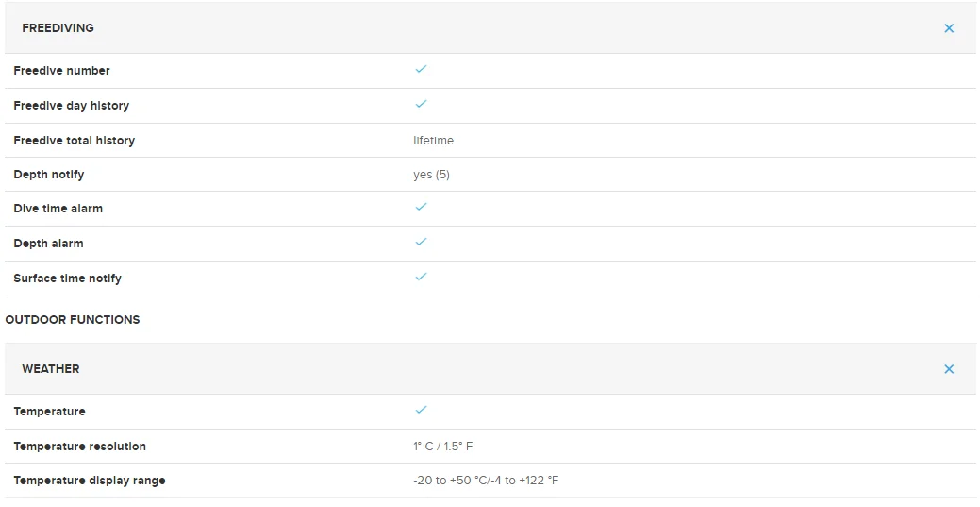Image resolution: width=980 pixels, height=507 pixels.
Task: Select the OUTDOOR FUNCTIONS heading
Action: click(x=73, y=320)
